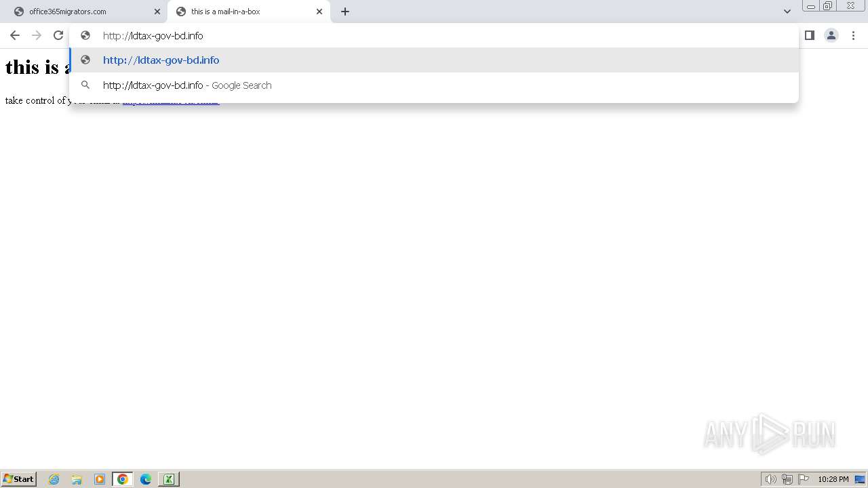This screenshot has height=488, width=868.
Task: Click globe icon beside URL suggestion
Action: click(x=85, y=60)
